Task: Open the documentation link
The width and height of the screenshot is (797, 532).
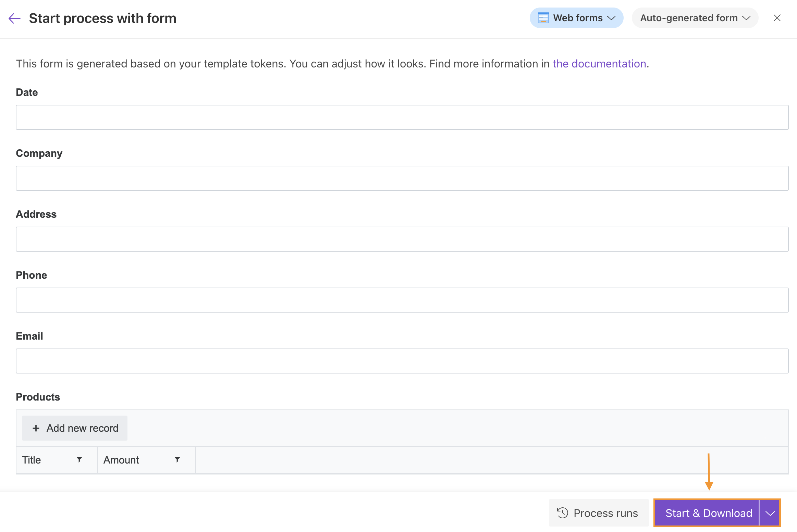Action: pos(599,64)
